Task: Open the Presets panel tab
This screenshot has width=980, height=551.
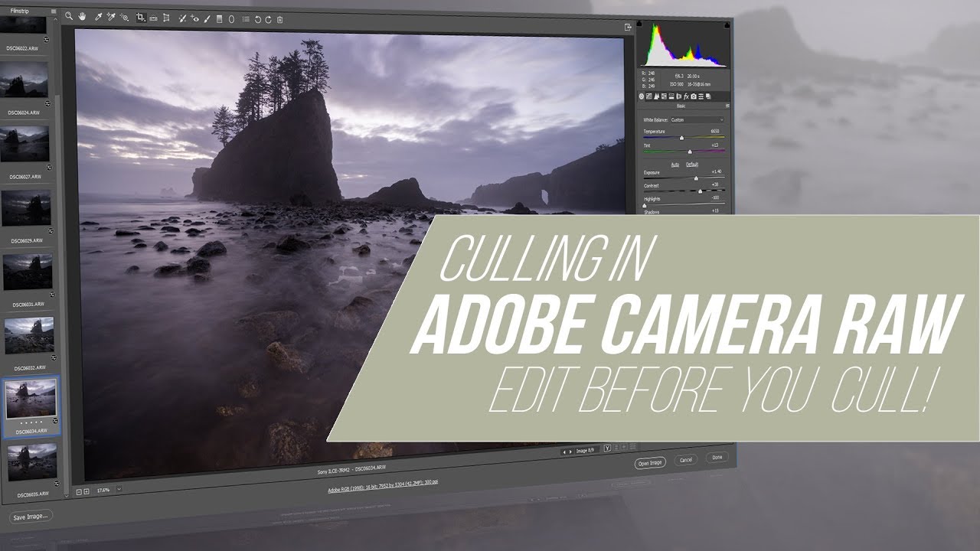Action: pos(701,96)
